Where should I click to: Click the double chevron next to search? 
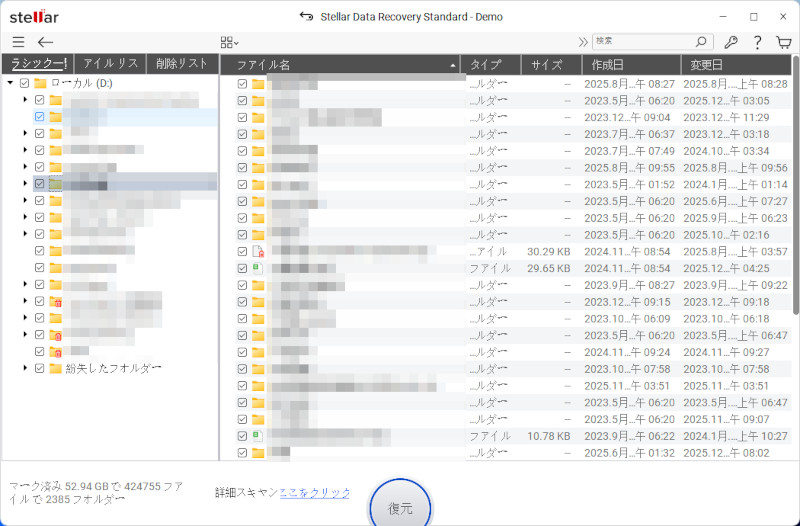(583, 42)
